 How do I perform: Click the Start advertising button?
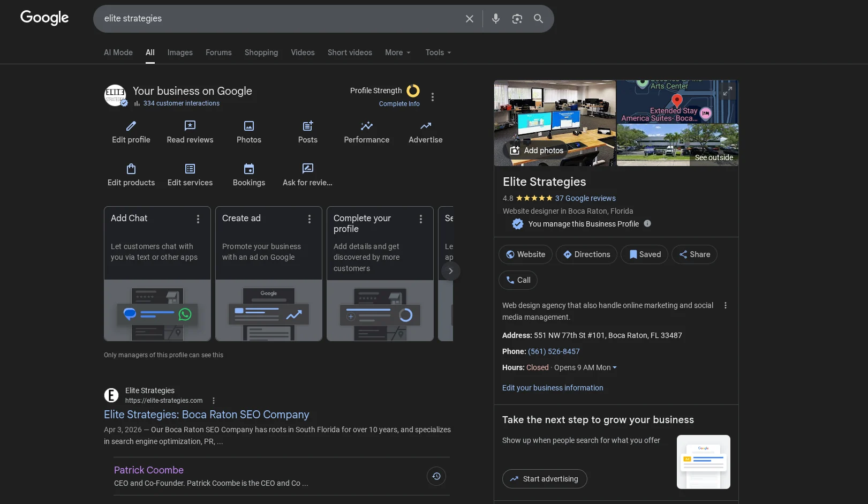(545, 479)
